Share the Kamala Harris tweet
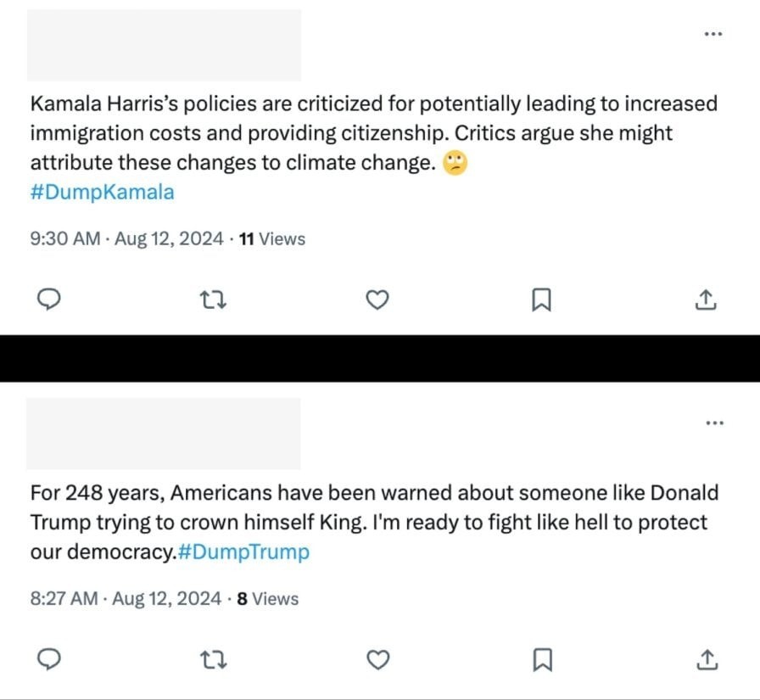Image resolution: width=760 pixels, height=700 pixels. pos(706,300)
